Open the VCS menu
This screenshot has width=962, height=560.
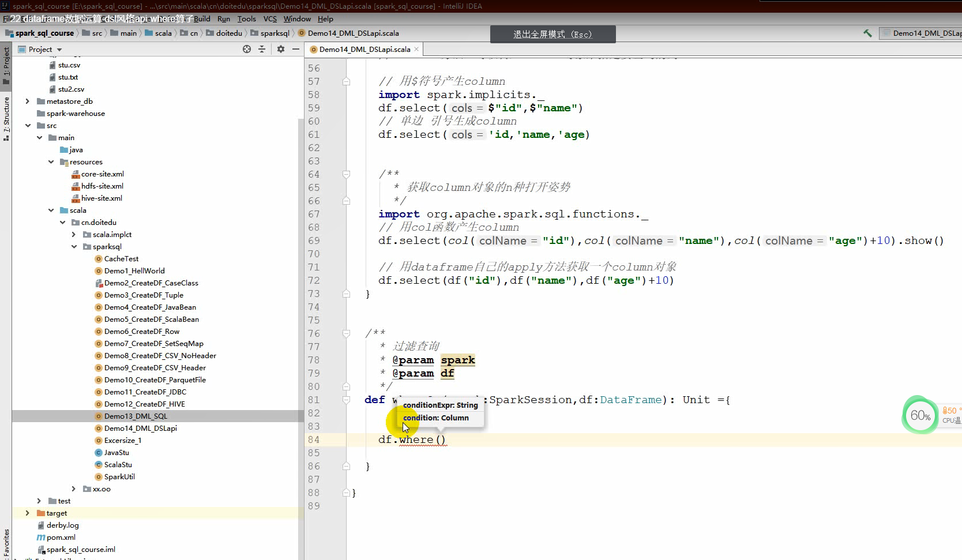pos(270,18)
